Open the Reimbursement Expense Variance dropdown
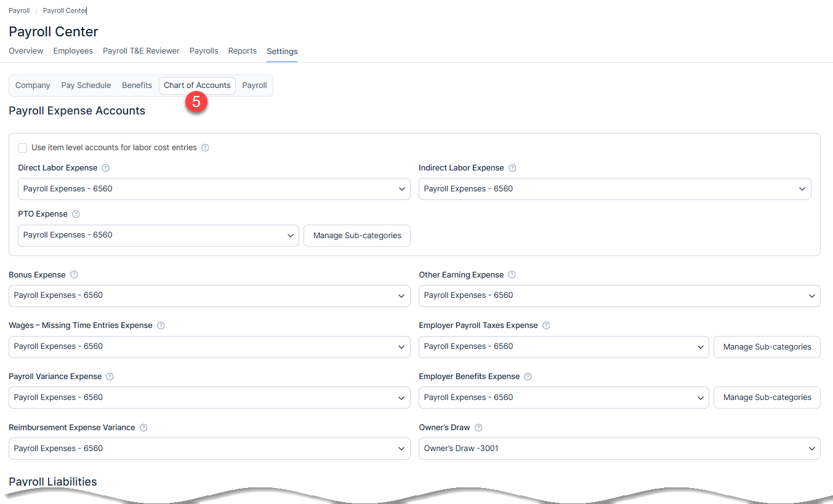This screenshot has width=833, height=504. (x=209, y=449)
